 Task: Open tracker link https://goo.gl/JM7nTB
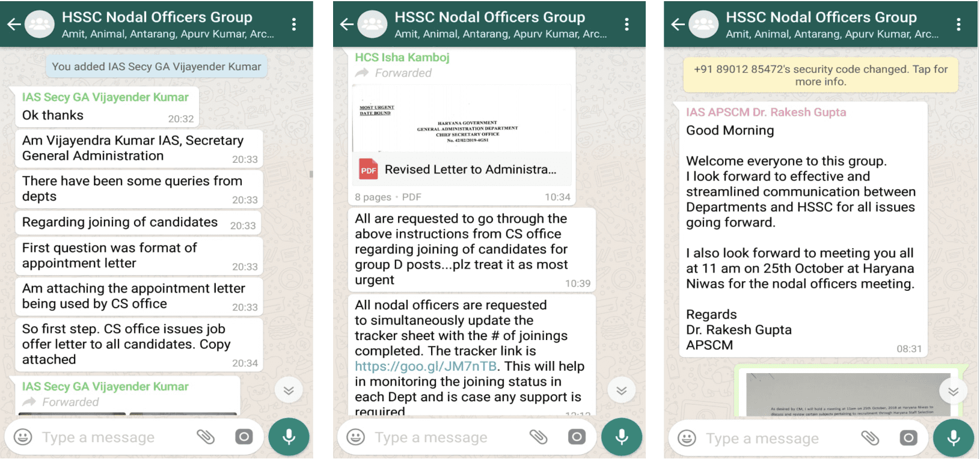pyautogui.click(x=426, y=366)
